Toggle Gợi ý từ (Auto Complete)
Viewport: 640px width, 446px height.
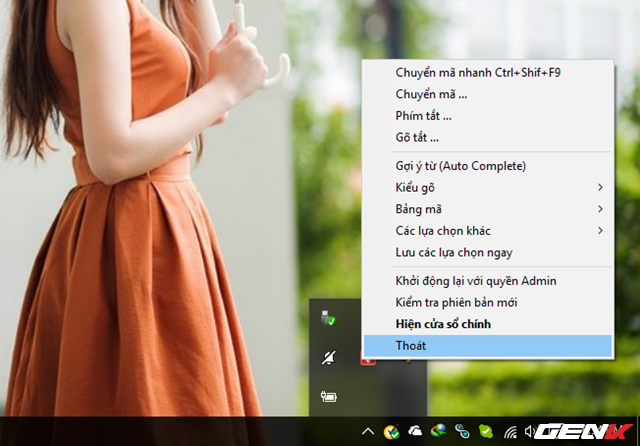click(x=488, y=166)
